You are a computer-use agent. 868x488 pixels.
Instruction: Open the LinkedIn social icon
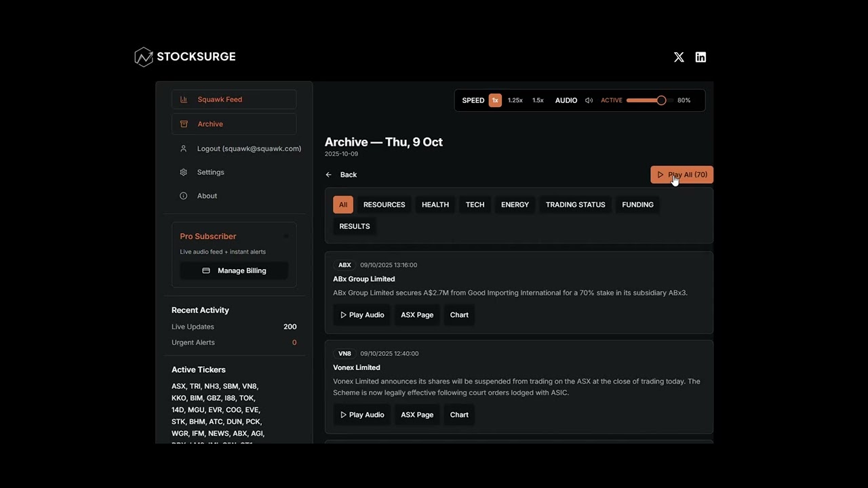pos(701,57)
